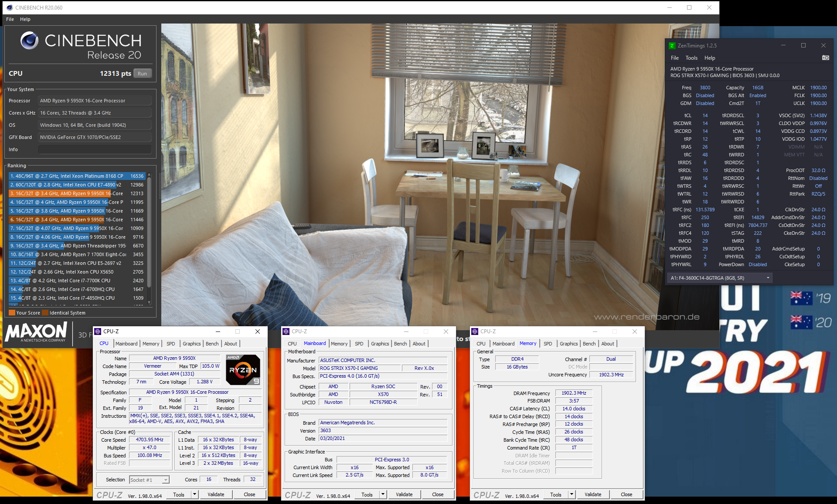
Task: Click the BIOS Version 3603 field
Action: pyautogui.click(x=383, y=430)
